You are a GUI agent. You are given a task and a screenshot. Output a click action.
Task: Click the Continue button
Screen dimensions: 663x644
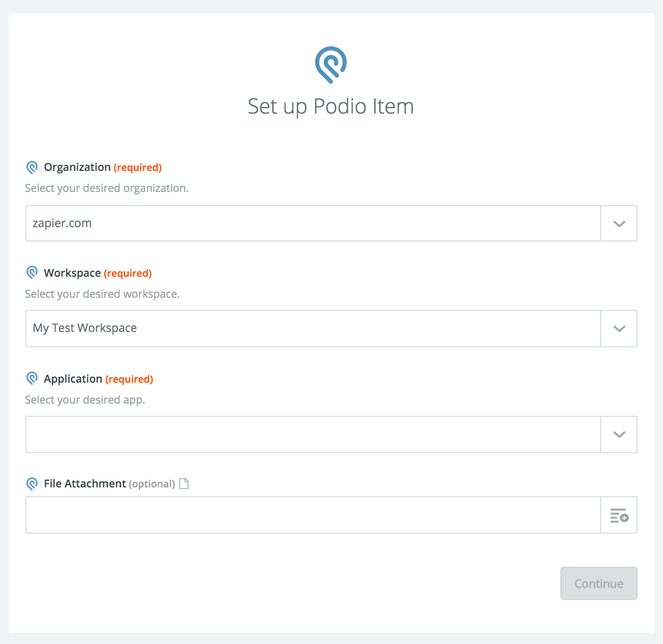[599, 583]
